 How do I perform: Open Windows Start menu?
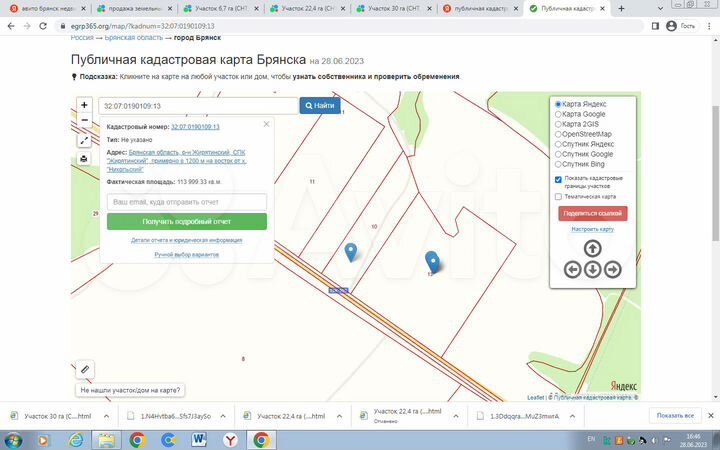pos(13,440)
